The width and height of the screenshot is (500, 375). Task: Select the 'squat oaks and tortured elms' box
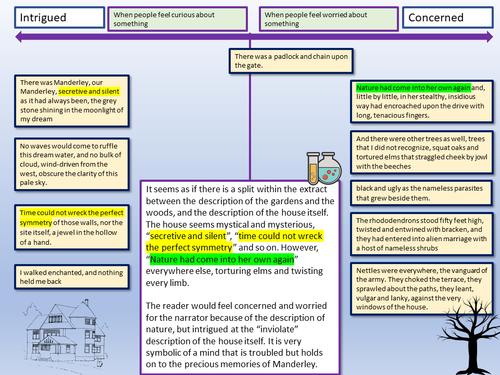[422, 152]
